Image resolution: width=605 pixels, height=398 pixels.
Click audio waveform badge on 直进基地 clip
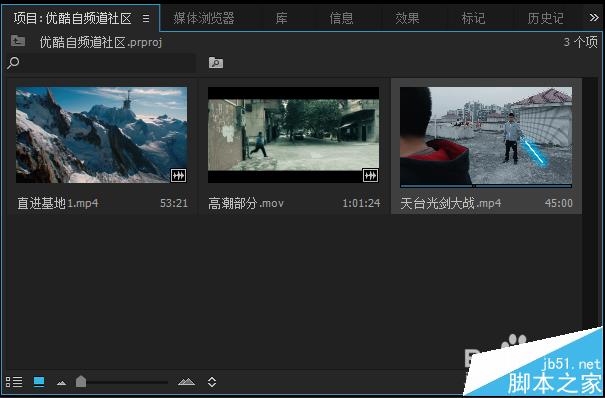tap(178, 175)
